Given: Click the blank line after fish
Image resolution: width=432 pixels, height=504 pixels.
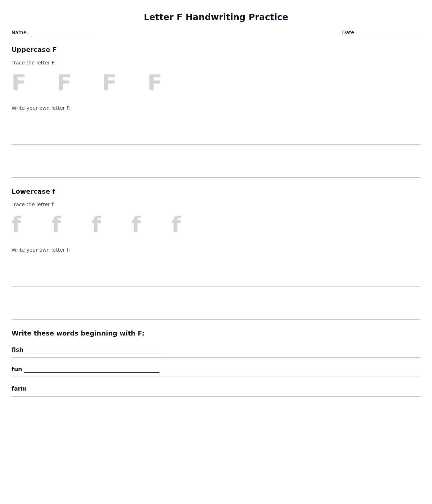Looking at the screenshot, I should tap(93, 351).
